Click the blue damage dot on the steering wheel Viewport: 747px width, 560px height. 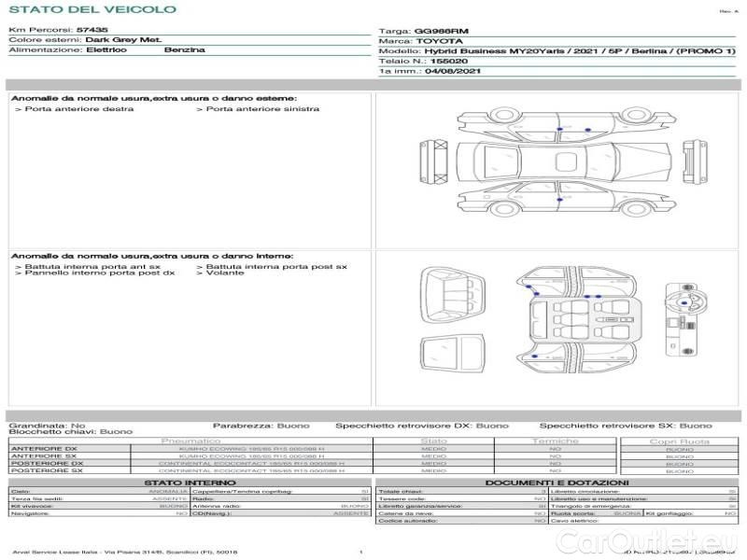pyautogui.click(x=686, y=301)
